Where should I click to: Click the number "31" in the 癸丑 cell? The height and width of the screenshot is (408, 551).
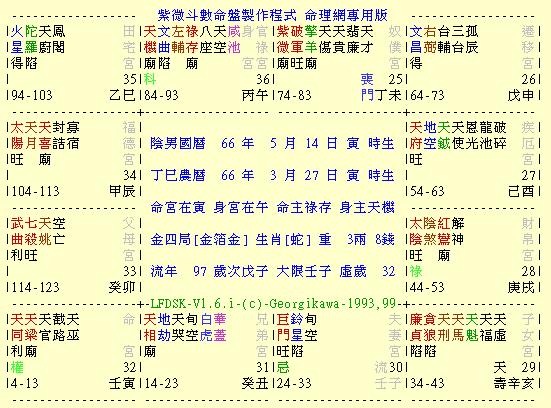(262, 367)
